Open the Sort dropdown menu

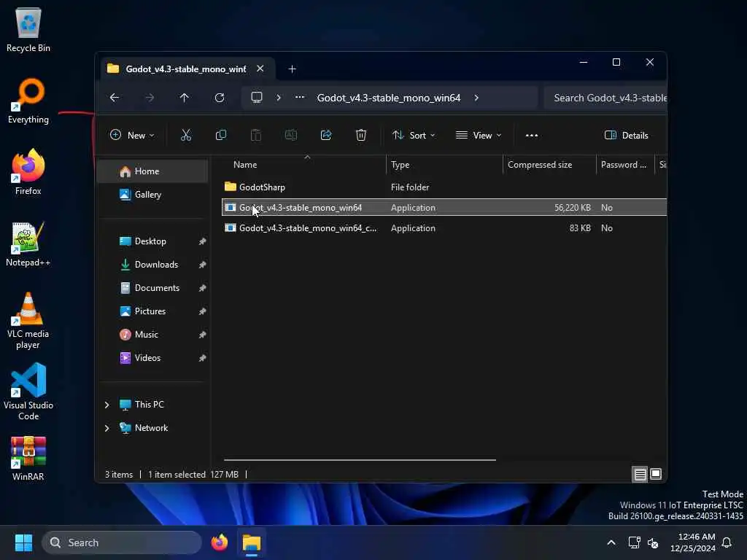click(x=413, y=135)
